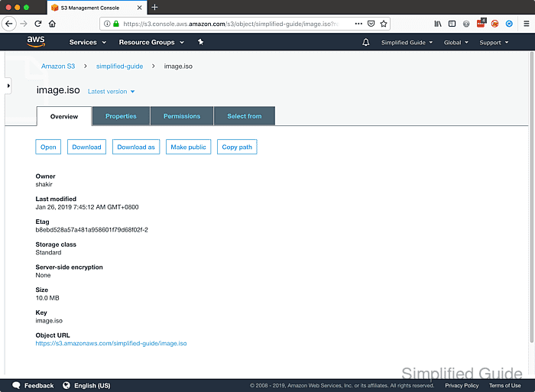Click the browser address bar URL field
This screenshot has height=392, width=535.
click(231, 24)
